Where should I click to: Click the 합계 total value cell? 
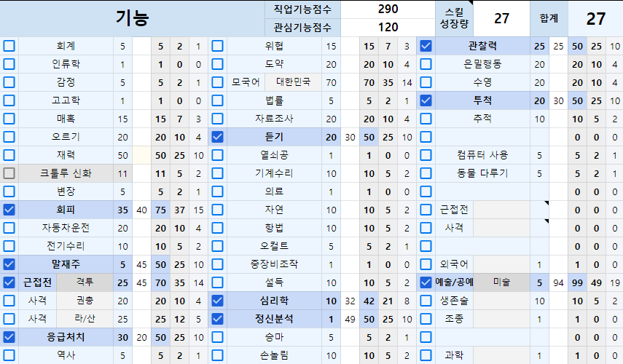(595, 18)
